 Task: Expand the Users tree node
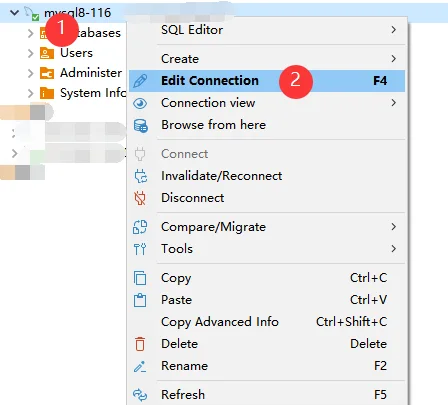(x=30, y=53)
